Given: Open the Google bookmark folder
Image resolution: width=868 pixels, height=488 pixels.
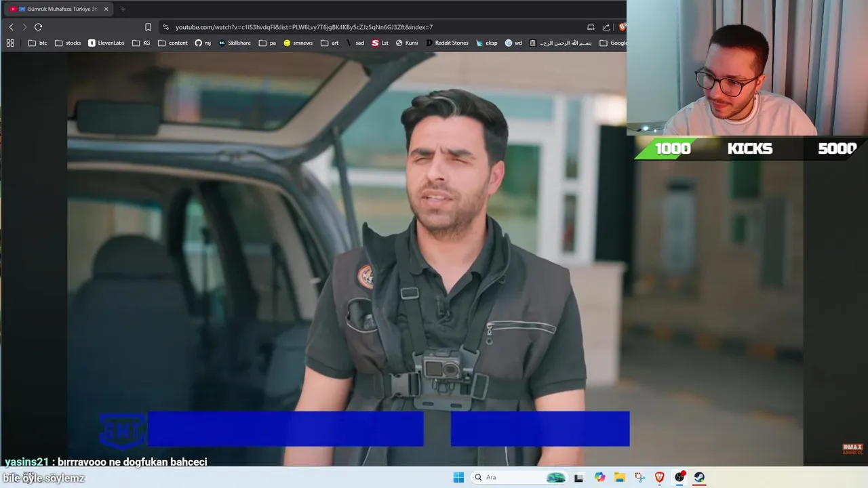Looking at the screenshot, I should click(613, 43).
